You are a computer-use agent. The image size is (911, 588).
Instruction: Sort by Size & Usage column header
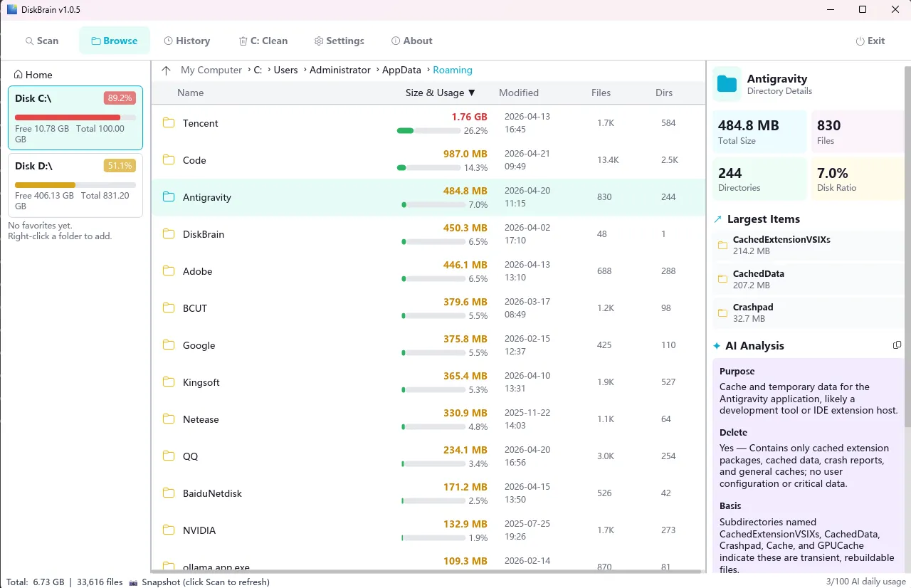(440, 93)
